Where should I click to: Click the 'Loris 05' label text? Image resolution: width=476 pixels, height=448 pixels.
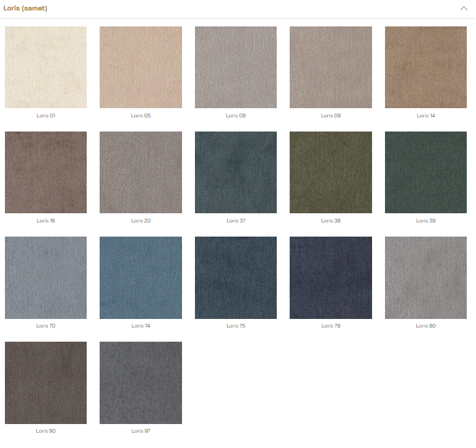(141, 116)
